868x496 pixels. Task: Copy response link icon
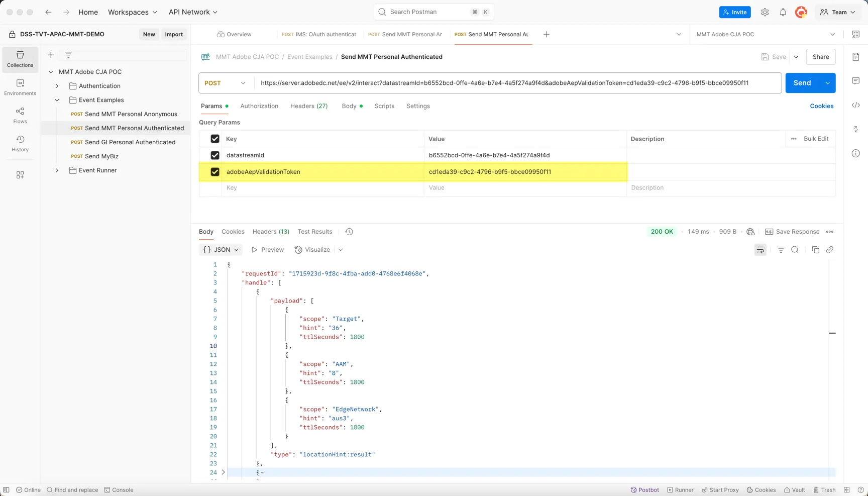coord(830,250)
